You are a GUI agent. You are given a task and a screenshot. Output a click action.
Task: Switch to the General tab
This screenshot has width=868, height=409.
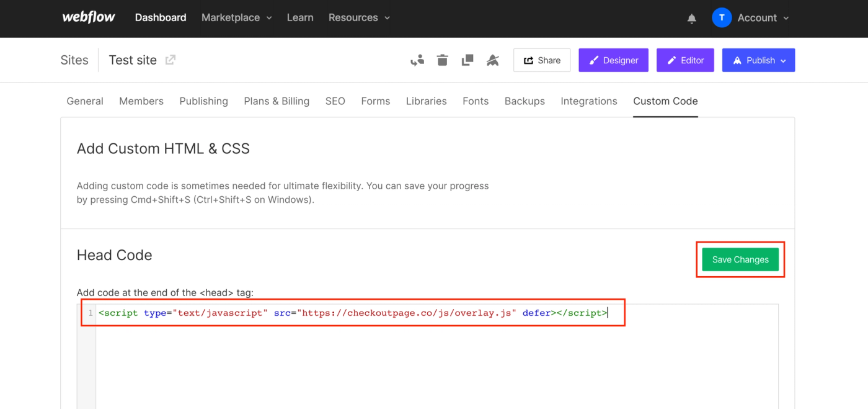coord(85,101)
